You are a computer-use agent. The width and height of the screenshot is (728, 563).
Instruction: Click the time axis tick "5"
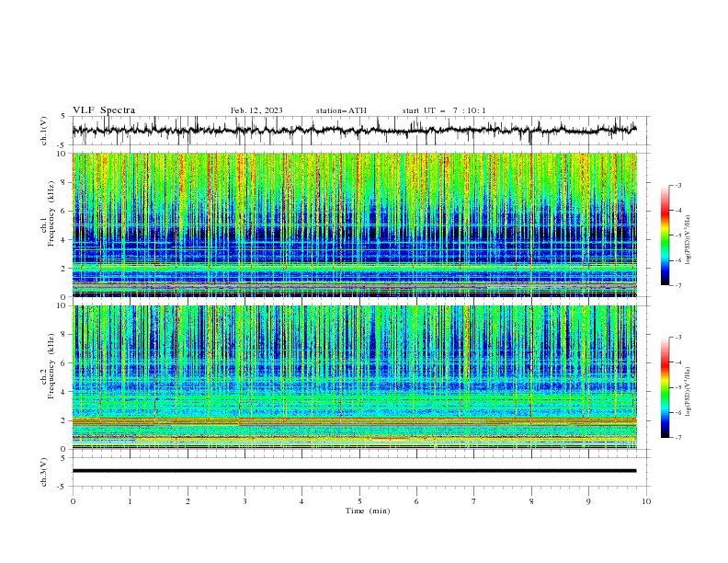tap(359, 501)
